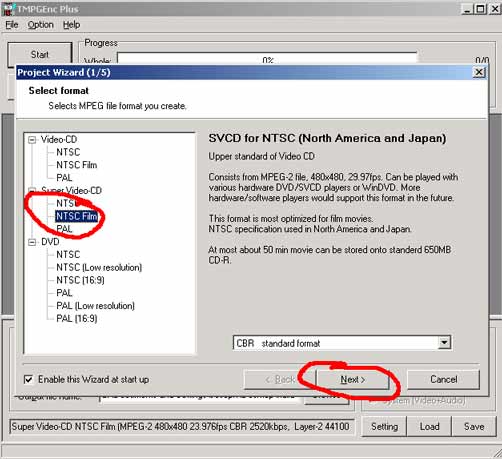Click the Setting button
The width and height of the screenshot is (502, 459).
(384, 426)
